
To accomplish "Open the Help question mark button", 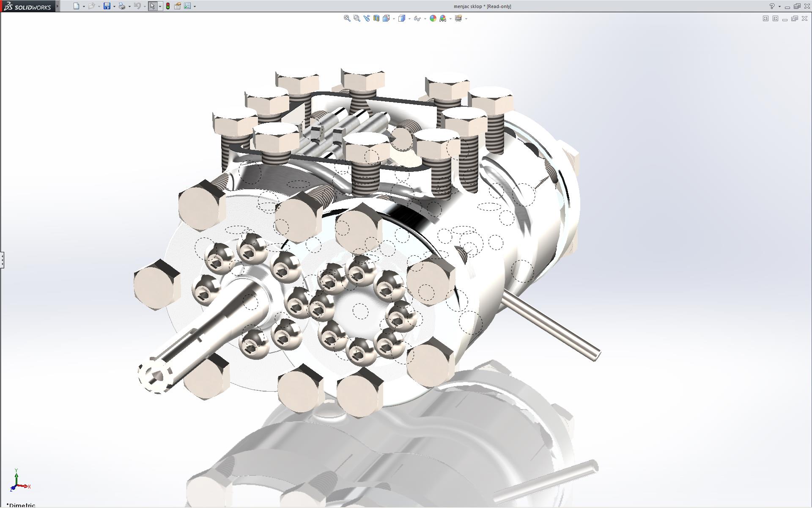I will [772, 6].
